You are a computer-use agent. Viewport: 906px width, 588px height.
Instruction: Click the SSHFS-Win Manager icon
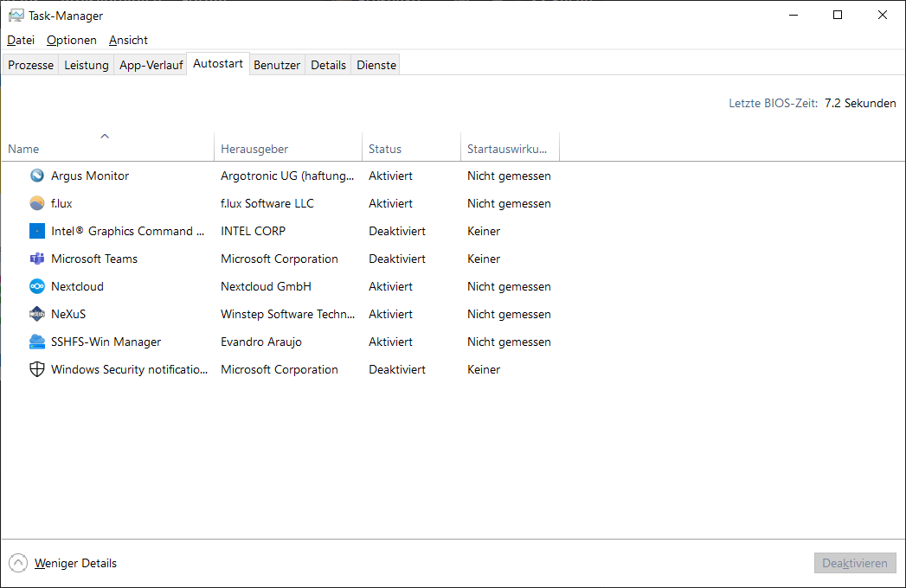click(x=37, y=342)
